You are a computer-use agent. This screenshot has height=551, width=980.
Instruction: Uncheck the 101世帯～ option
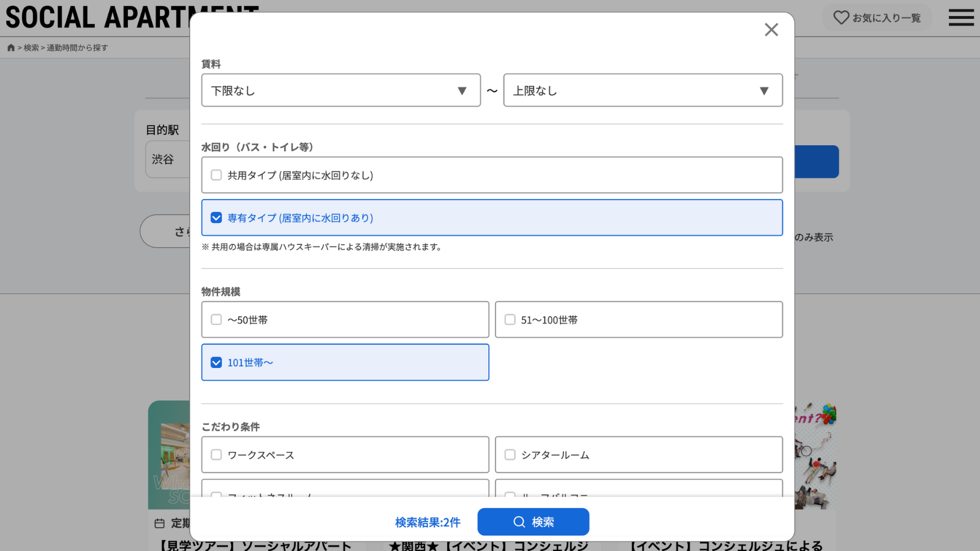(x=216, y=362)
